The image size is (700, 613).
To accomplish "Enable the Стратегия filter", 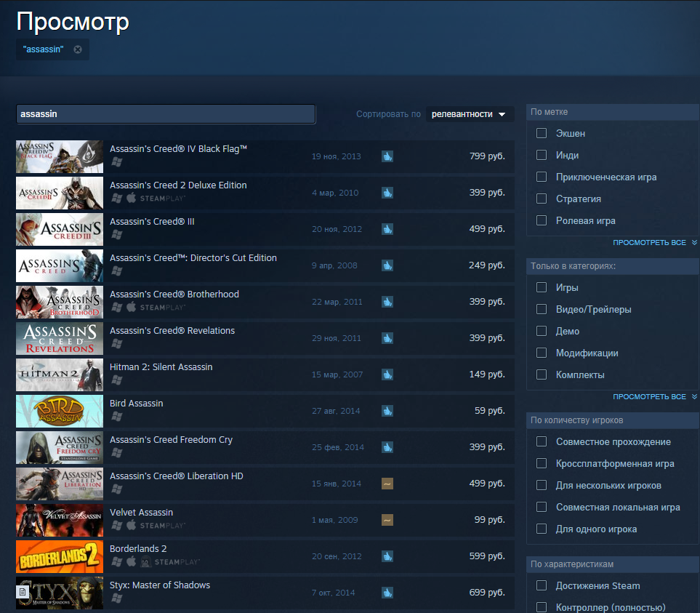I will [542, 199].
